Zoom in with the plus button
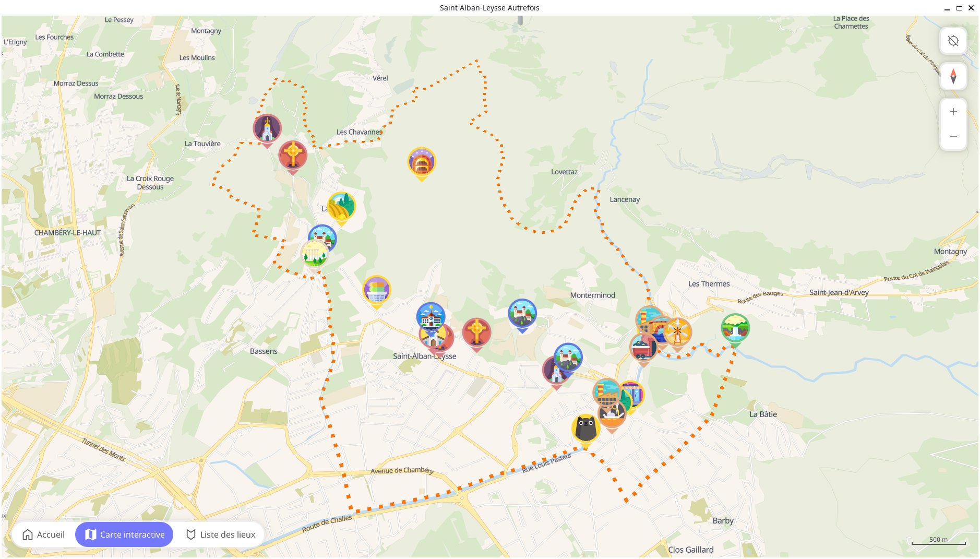This screenshot has height=559, width=980. click(953, 112)
